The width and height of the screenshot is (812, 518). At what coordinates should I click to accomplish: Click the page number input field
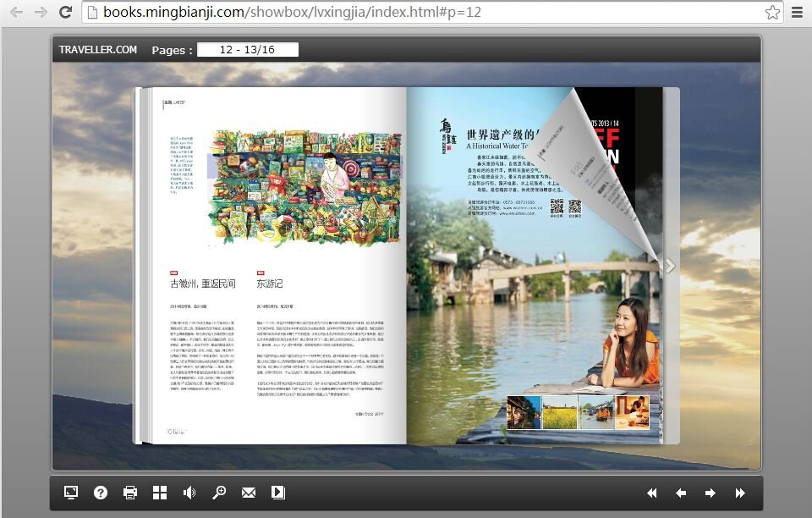[x=248, y=50]
